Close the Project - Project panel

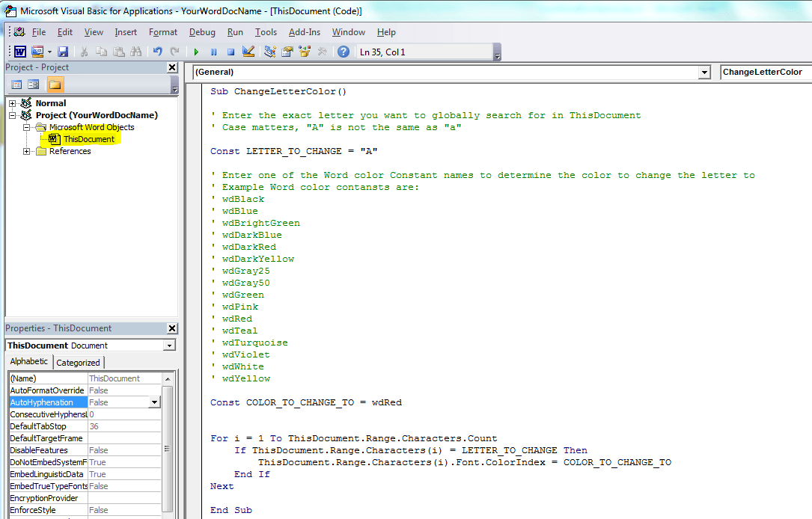click(x=172, y=67)
